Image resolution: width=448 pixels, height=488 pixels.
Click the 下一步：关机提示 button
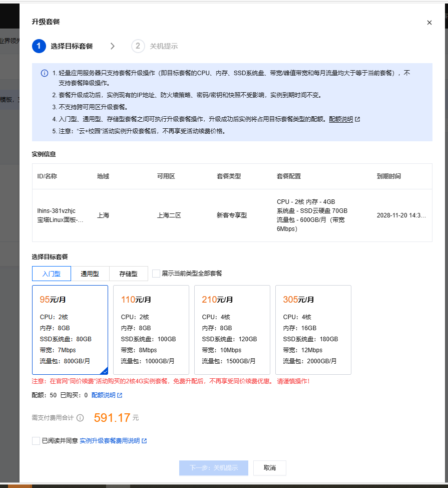(x=213, y=467)
